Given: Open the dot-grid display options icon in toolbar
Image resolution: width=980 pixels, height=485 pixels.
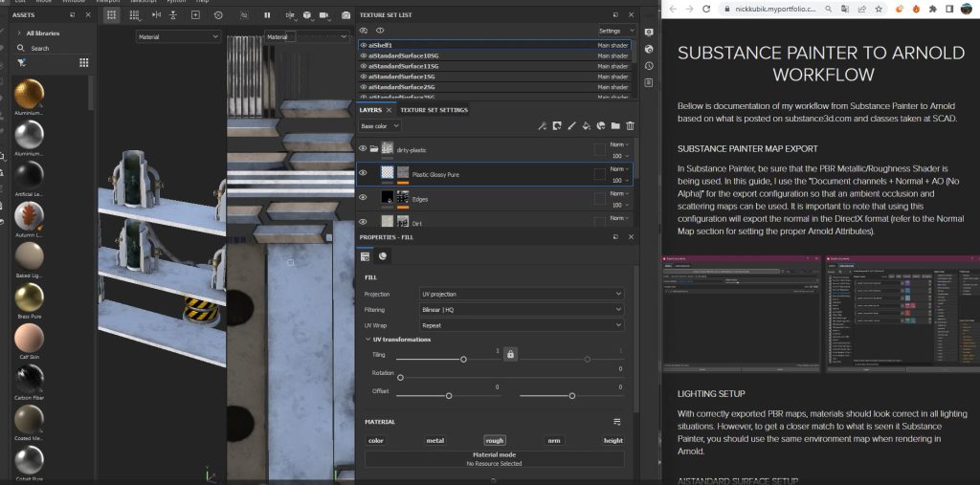Looking at the screenshot, I should [134, 15].
